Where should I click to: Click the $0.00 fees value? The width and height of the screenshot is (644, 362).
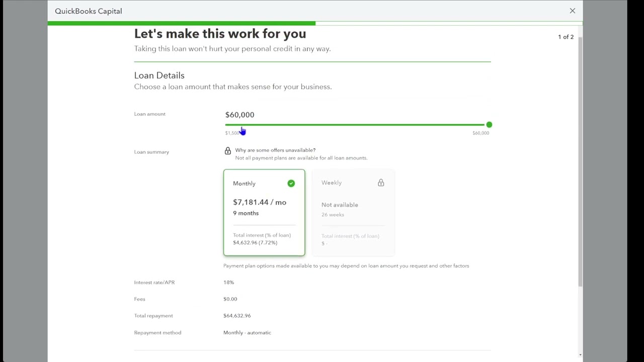230,299
